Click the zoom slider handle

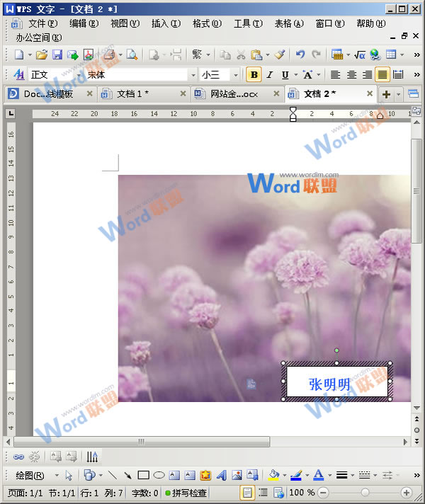coord(365,493)
